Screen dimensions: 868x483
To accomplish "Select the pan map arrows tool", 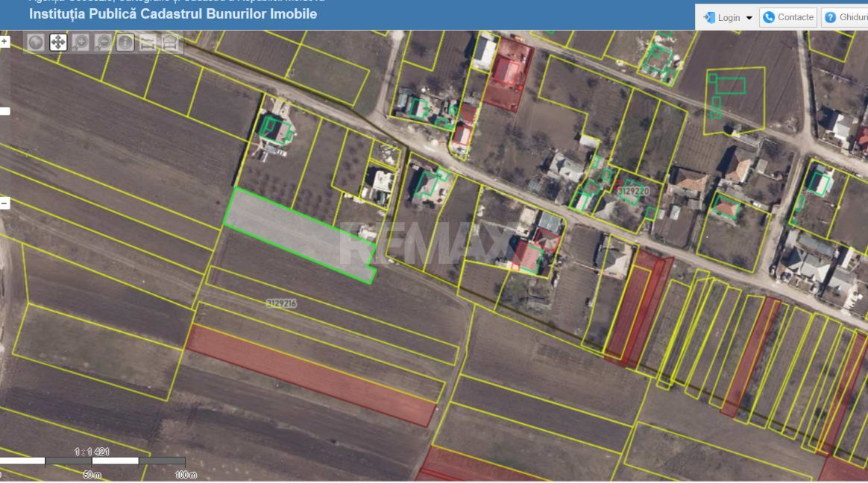I will pos(58,42).
